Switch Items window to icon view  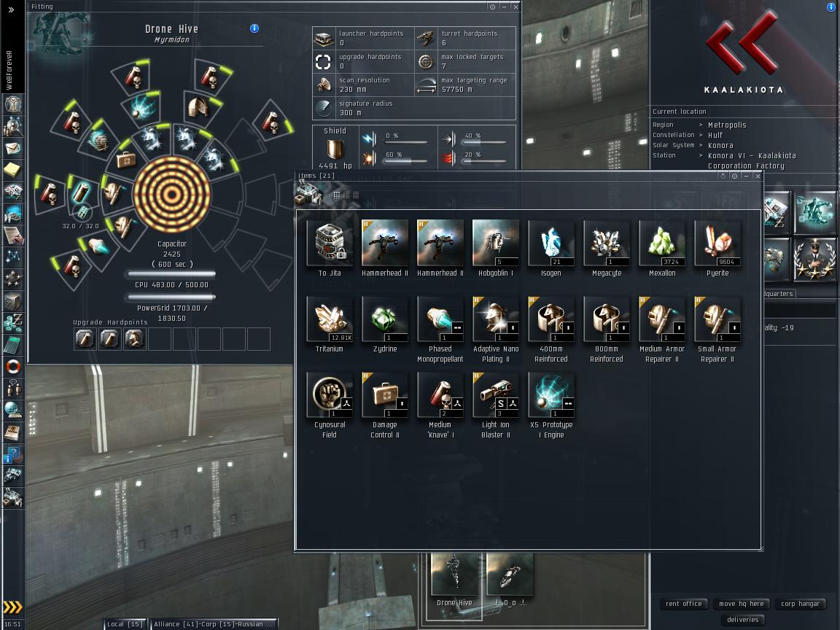pos(336,195)
